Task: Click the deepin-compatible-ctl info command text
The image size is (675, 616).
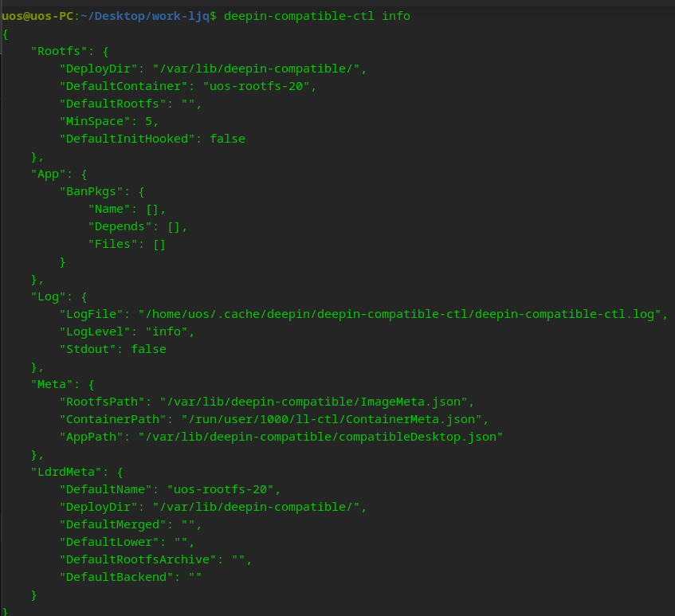Action: 317,17
